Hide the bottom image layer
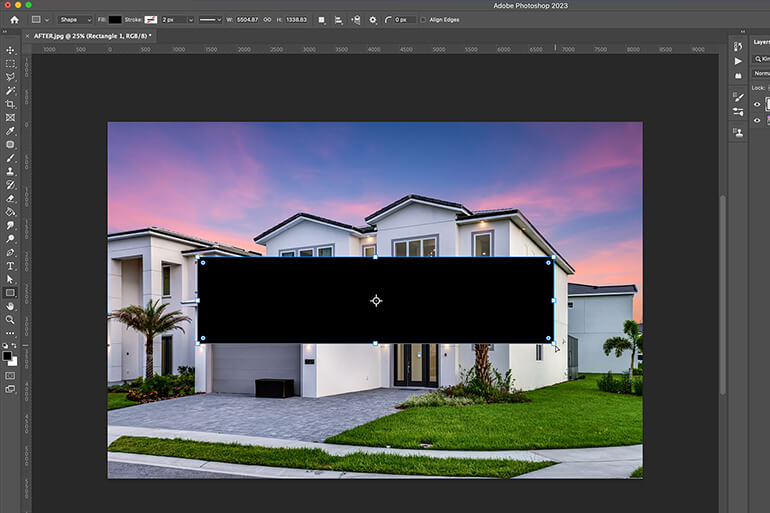 click(x=757, y=120)
